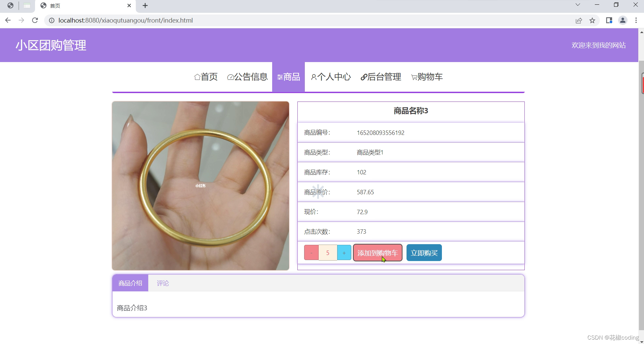
Task: Open the 个人中心 personal center icon
Action: (x=314, y=77)
